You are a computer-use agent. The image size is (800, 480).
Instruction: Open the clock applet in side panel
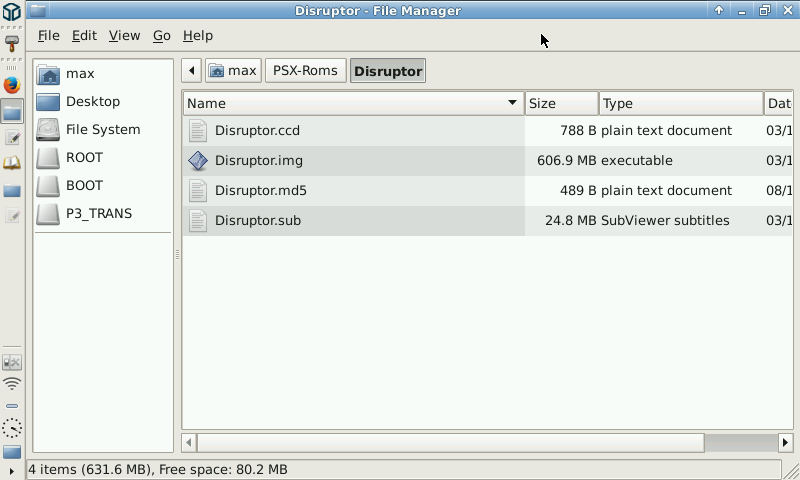(12, 428)
